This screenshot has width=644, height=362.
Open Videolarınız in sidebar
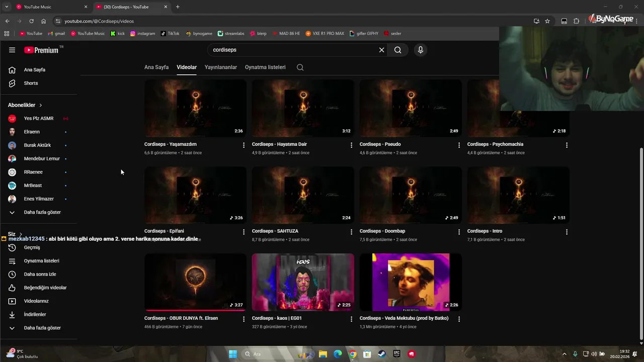tap(38, 301)
